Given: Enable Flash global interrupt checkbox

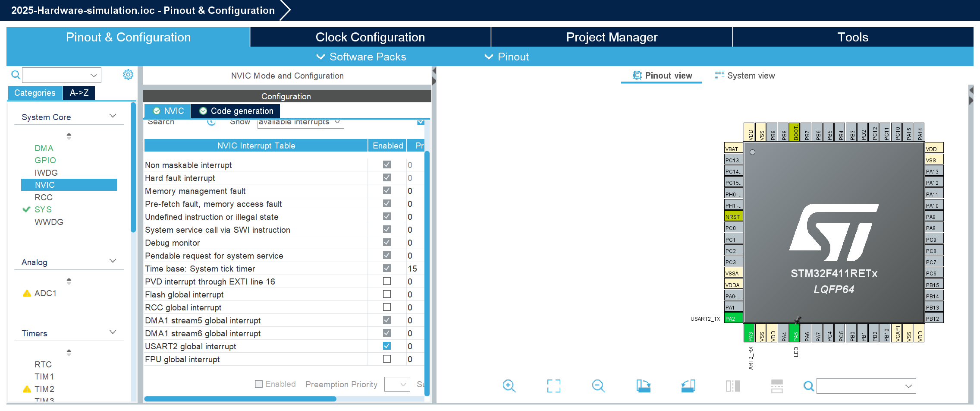Looking at the screenshot, I should point(387,294).
